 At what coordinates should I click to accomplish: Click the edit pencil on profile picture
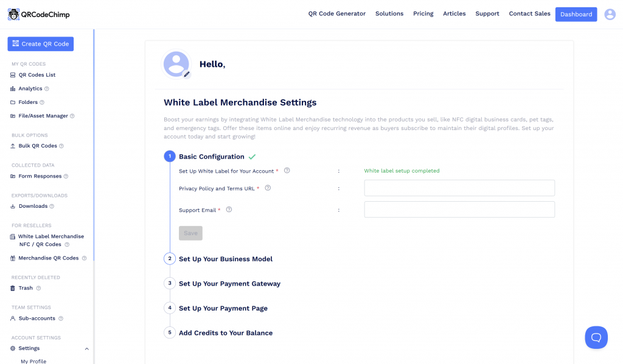click(x=187, y=74)
